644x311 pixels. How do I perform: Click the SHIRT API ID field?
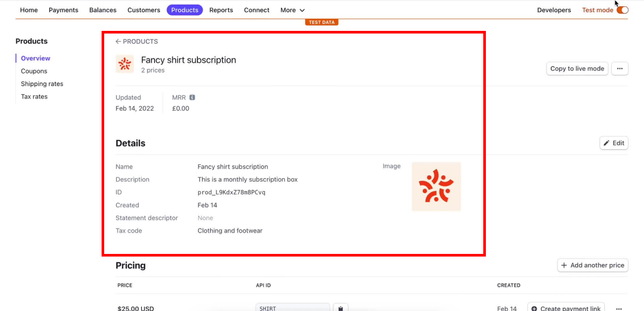tap(293, 308)
